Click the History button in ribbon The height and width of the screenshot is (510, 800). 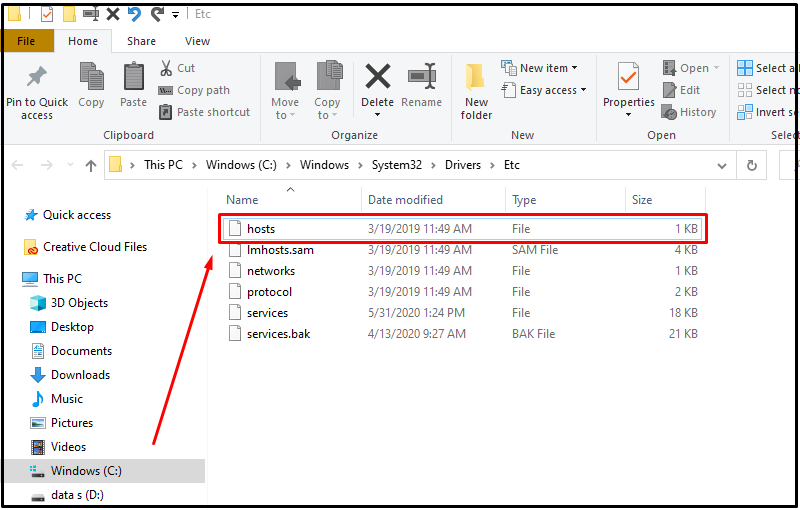coord(689,112)
